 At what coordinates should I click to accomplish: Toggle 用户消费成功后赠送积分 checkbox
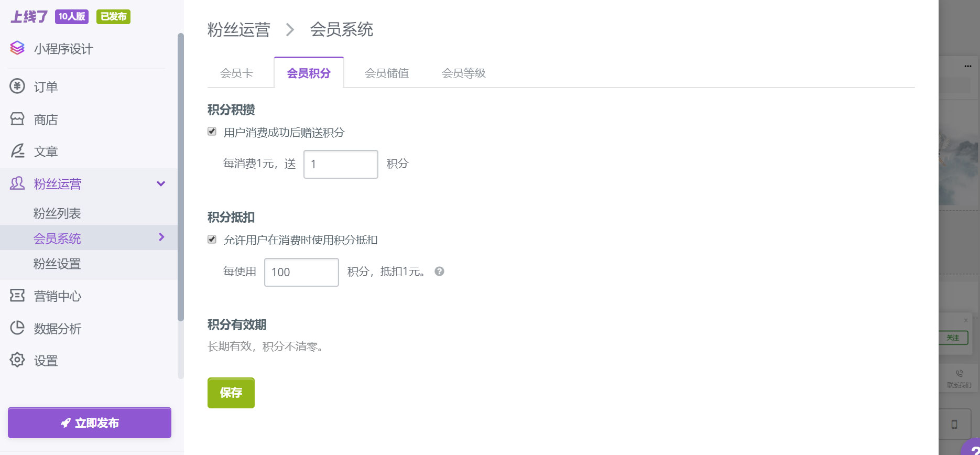coord(212,132)
